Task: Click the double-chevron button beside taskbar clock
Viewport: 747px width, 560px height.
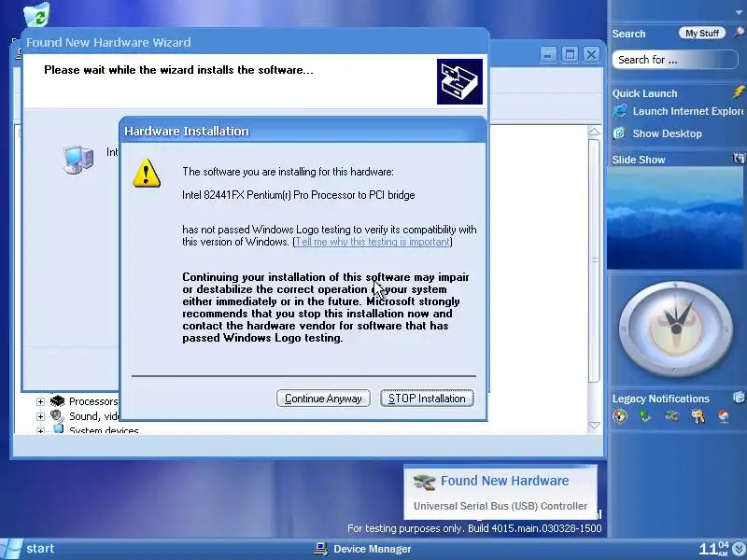Action: pyautogui.click(x=739, y=550)
